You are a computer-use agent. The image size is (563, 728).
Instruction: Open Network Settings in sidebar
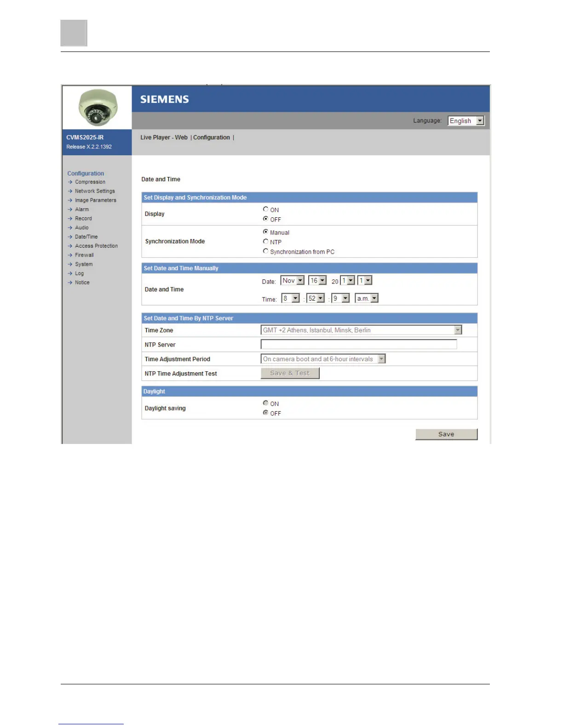click(95, 191)
